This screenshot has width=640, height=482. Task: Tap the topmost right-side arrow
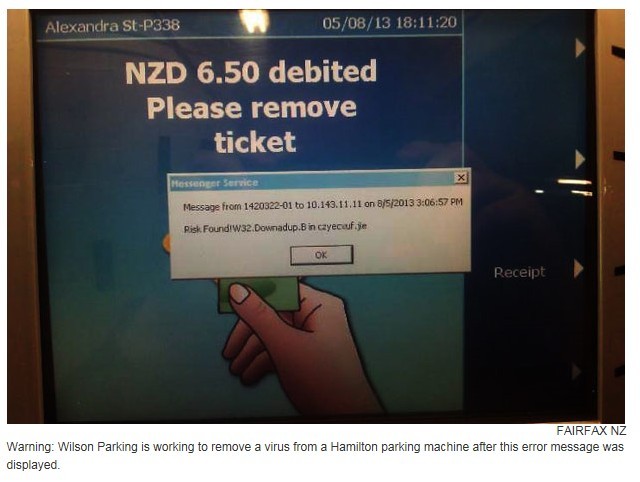click(580, 48)
